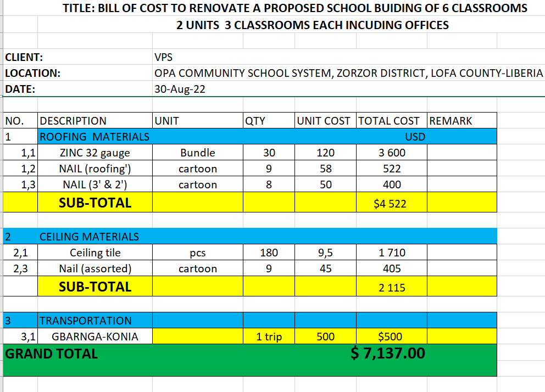Screen dimensions: 545x392
Task: Select the 2 115 ceiling sub-total cell
Action: click(x=391, y=288)
